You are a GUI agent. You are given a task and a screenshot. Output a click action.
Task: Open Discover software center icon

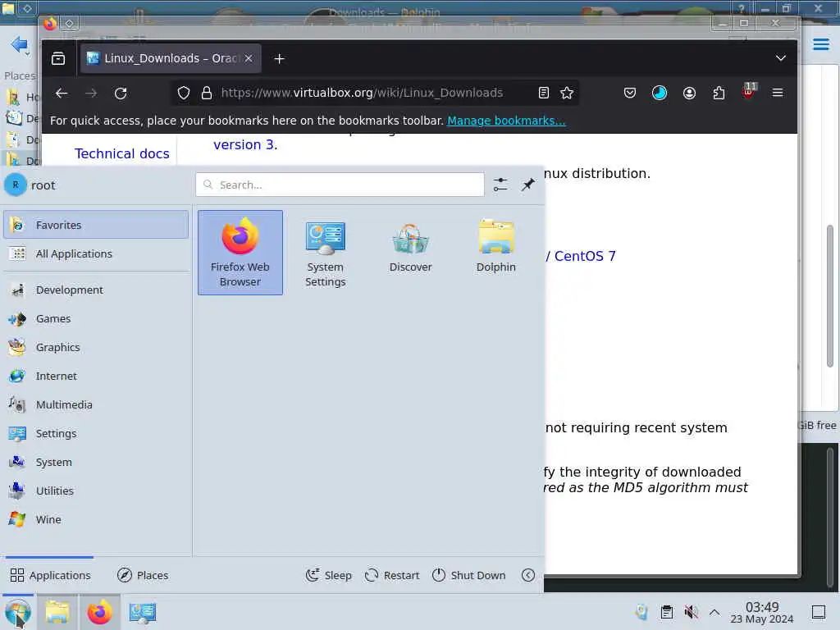coord(410,253)
